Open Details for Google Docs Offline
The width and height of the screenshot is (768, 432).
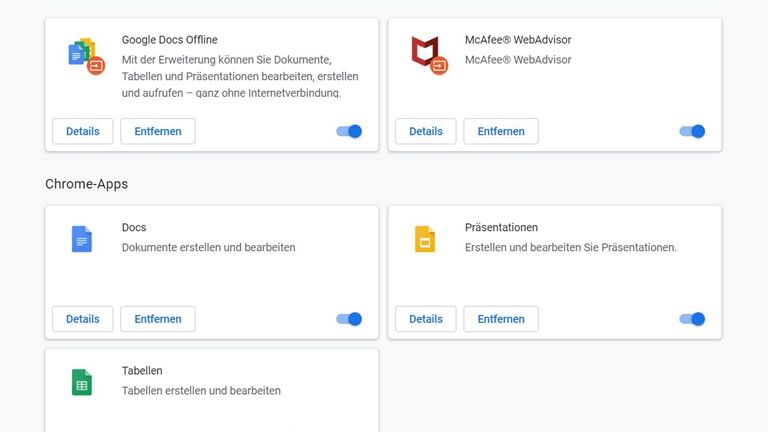(83, 131)
